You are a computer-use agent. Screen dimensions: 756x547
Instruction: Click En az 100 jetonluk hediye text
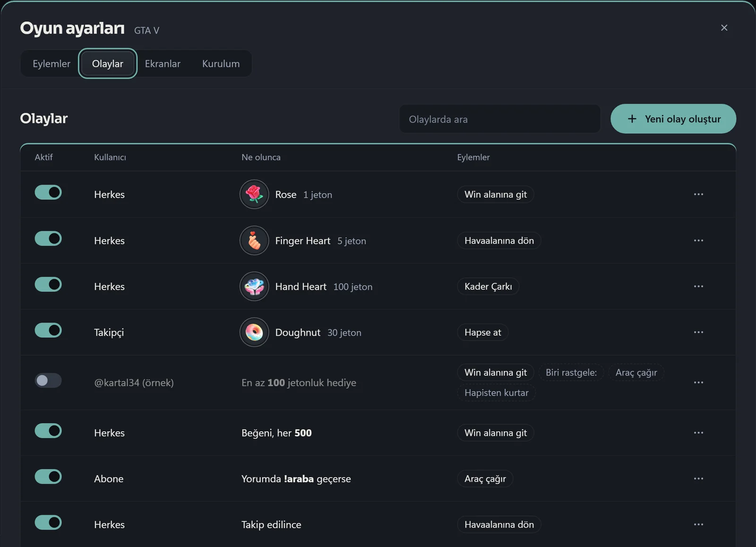click(299, 383)
